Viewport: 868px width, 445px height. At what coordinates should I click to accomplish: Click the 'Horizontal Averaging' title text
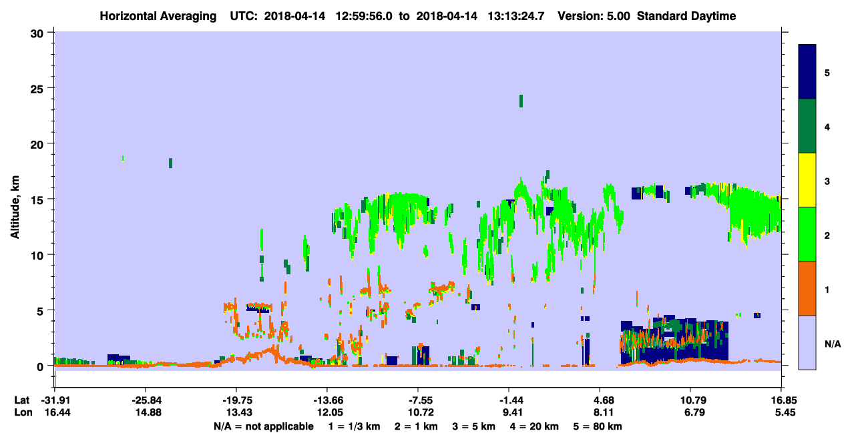[x=158, y=16]
